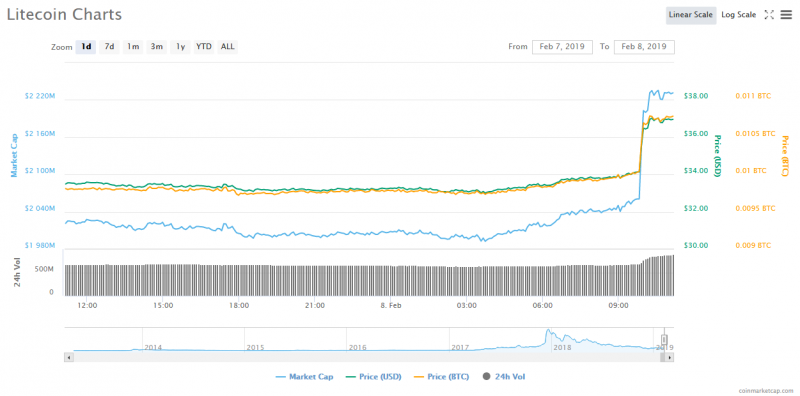
Task: Click the 21:00 time axis label
Action: tap(315, 306)
